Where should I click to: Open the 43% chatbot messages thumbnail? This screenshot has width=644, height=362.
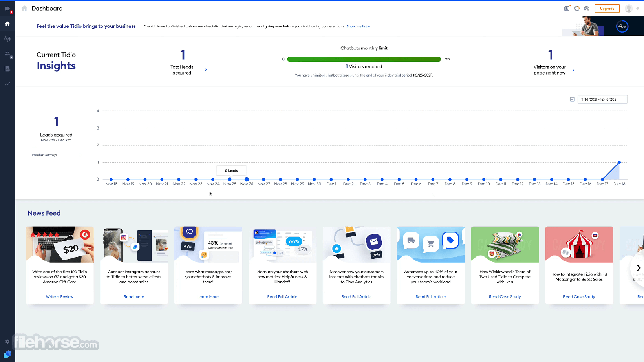(x=208, y=245)
